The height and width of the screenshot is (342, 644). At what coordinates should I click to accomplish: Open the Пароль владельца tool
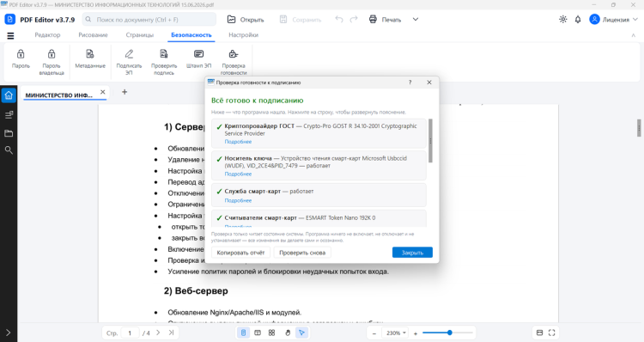[52, 62]
